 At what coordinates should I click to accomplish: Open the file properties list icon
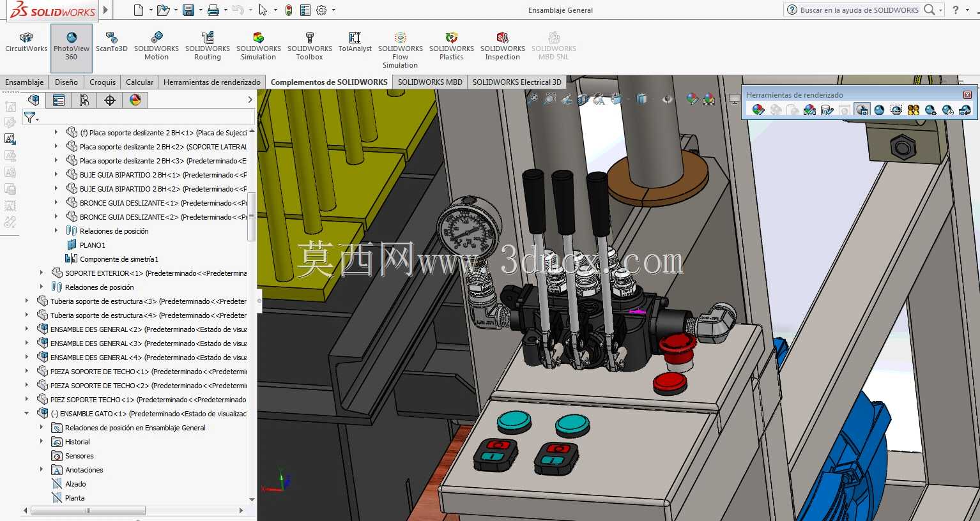pyautogui.click(x=305, y=10)
